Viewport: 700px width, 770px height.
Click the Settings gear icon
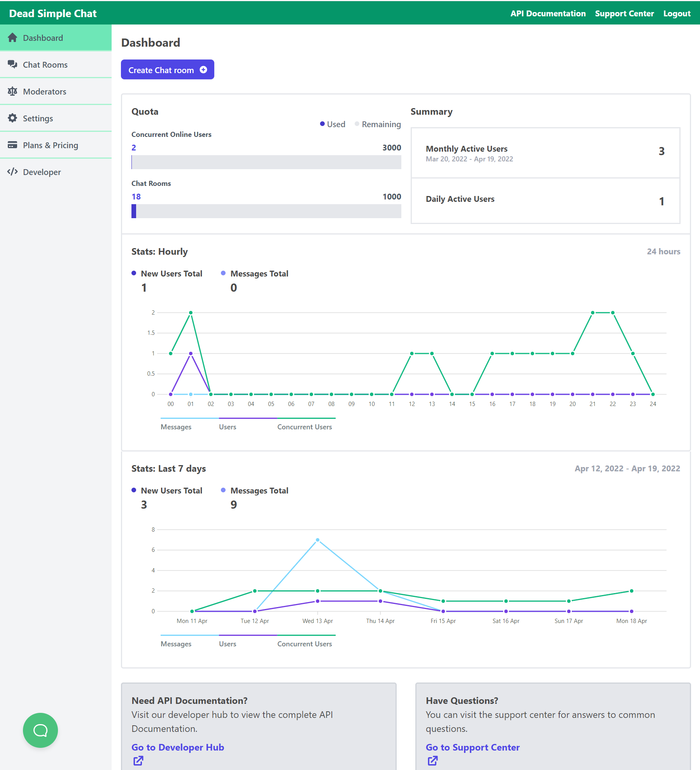pos(12,118)
